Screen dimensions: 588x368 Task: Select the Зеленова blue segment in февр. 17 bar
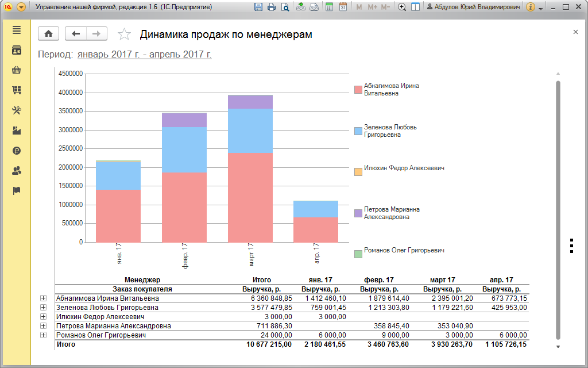(x=184, y=150)
